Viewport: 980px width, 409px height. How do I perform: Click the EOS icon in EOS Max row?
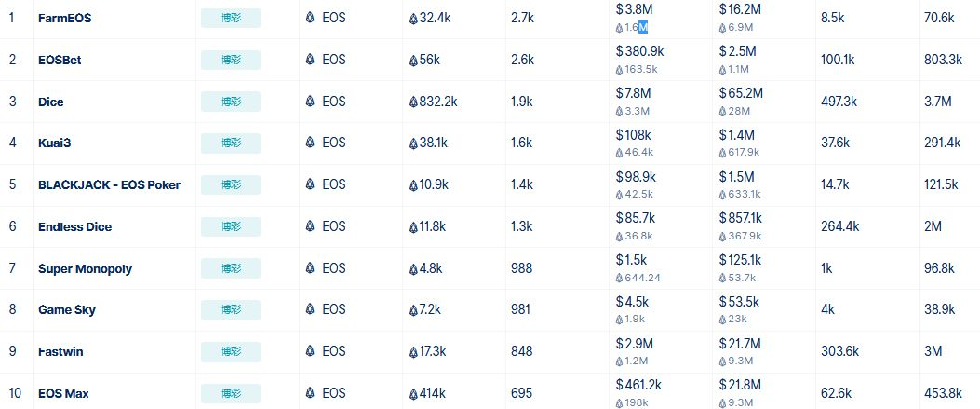point(310,393)
